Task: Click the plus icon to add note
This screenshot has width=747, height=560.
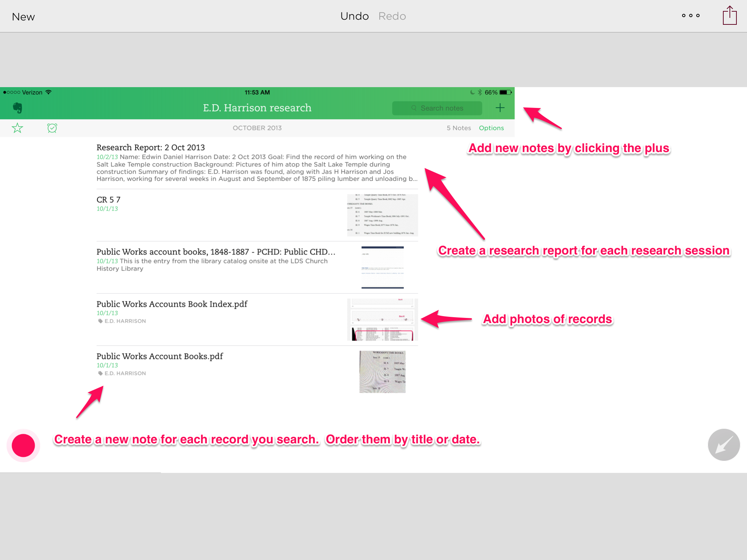Action: pos(500,108)
